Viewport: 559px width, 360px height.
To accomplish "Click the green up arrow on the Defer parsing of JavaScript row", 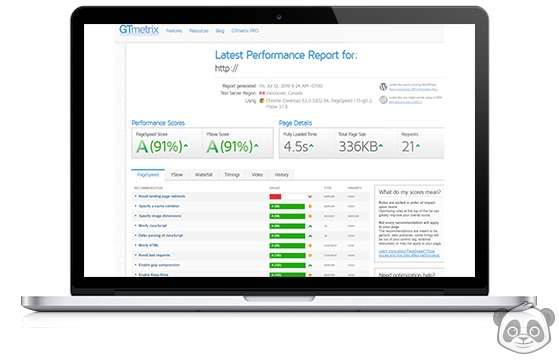I will (310, 236).
